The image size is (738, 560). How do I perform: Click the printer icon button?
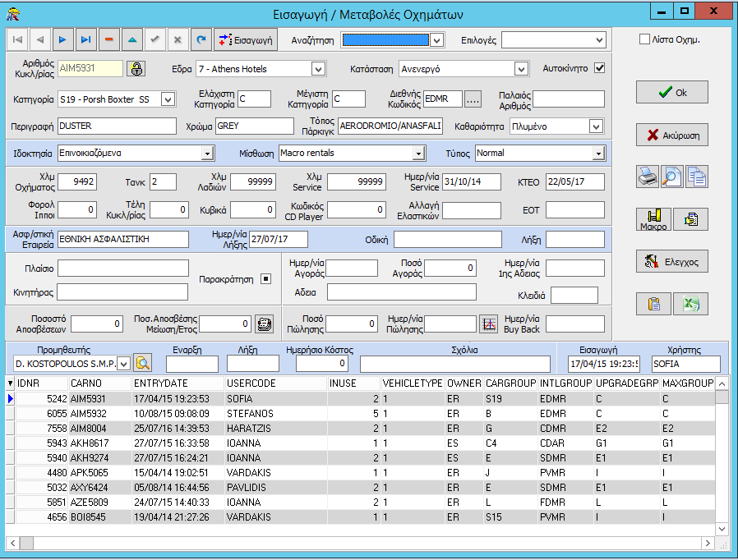(x=648, y=176)
